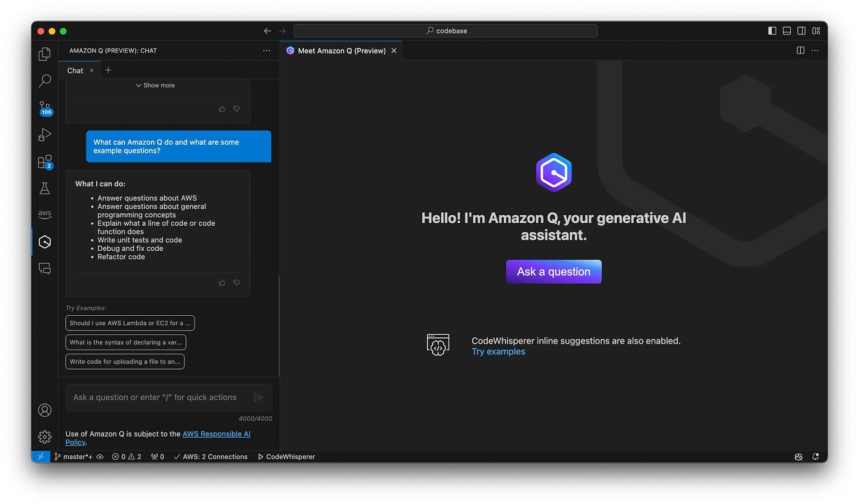Viewport: 859px width, 504px height.
Task: Toggle secondary side bar layout icon
Action: coord(801,31)
